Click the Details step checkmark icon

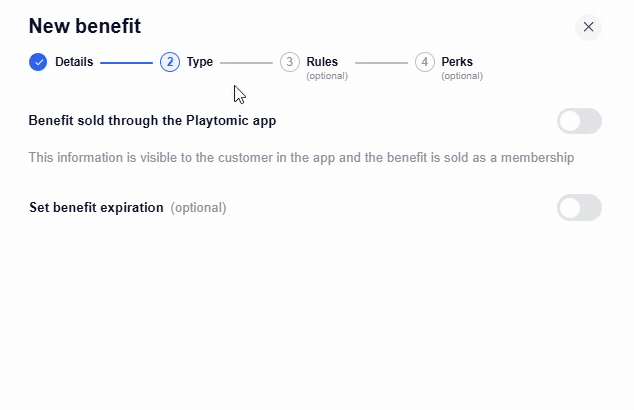[x=38, y=62]
